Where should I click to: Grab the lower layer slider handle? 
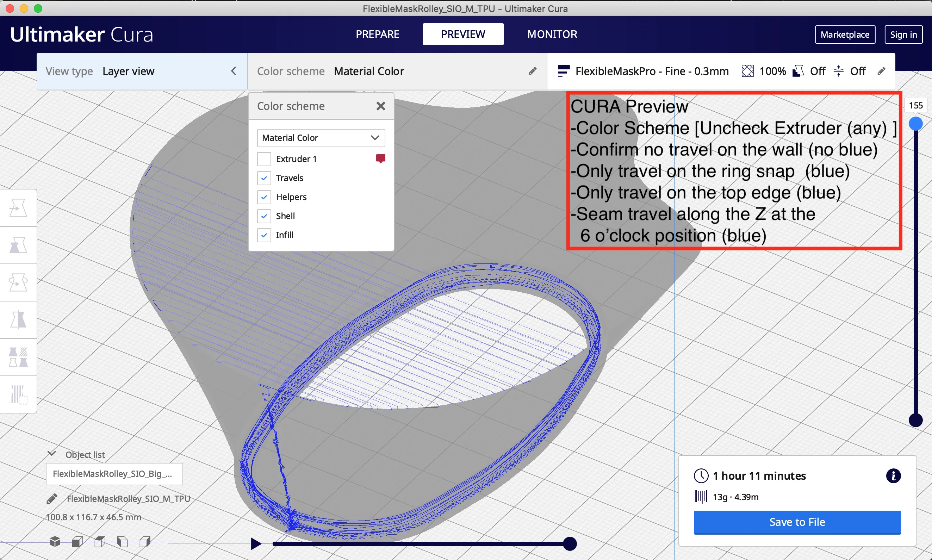coord(915,420)
